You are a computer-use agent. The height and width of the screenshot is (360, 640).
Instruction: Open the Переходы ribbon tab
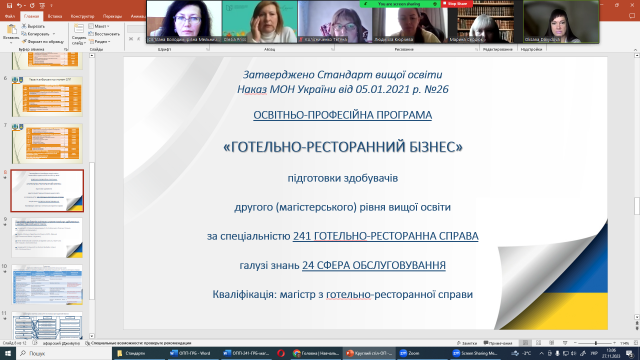[x=112, y=16]
